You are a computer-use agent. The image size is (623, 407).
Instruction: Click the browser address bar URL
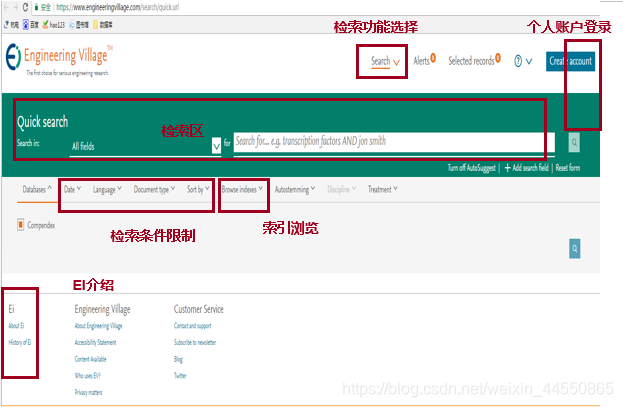[118, 7]
